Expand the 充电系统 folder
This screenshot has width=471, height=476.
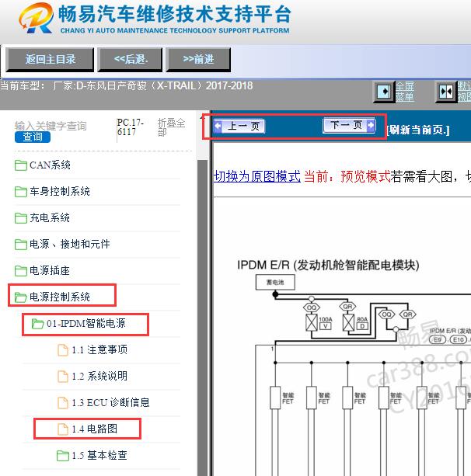pyautogui.click(x=50, y=217)
